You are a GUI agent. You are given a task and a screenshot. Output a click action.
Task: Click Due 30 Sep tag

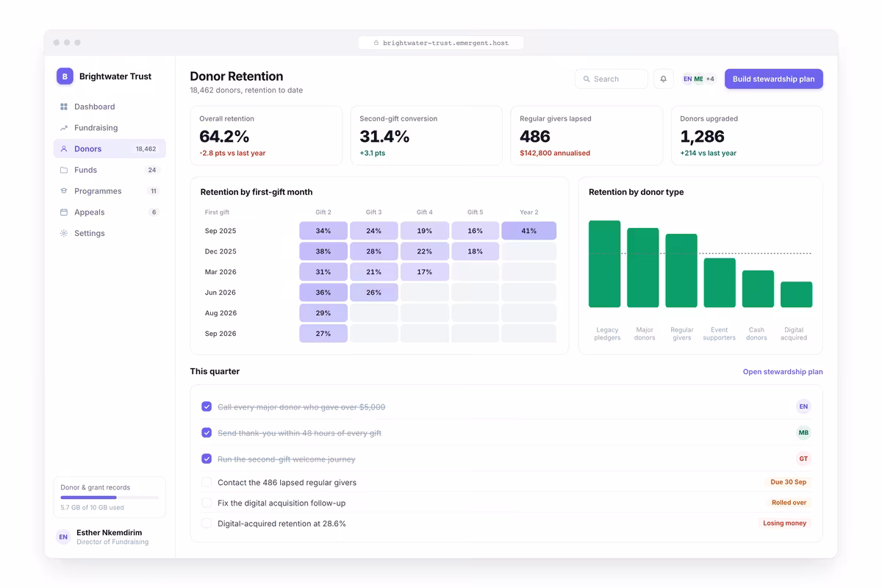pyautogui.click(x=788, y=482)
